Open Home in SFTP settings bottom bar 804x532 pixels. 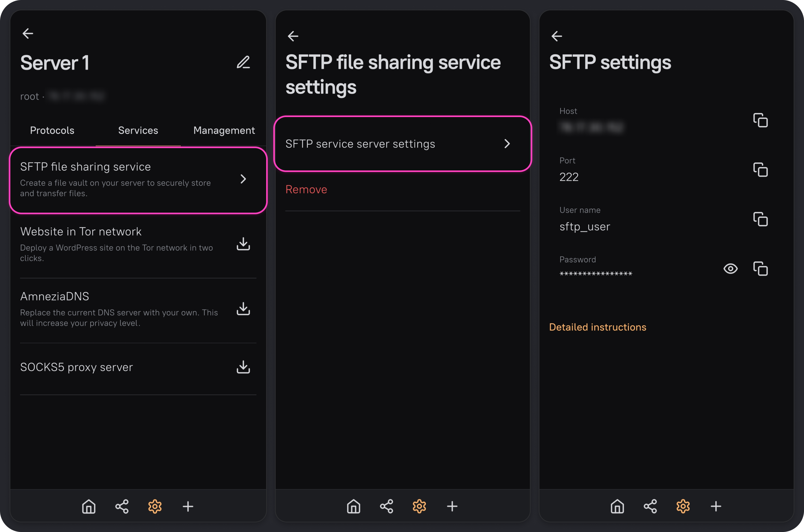coord(617,506)
